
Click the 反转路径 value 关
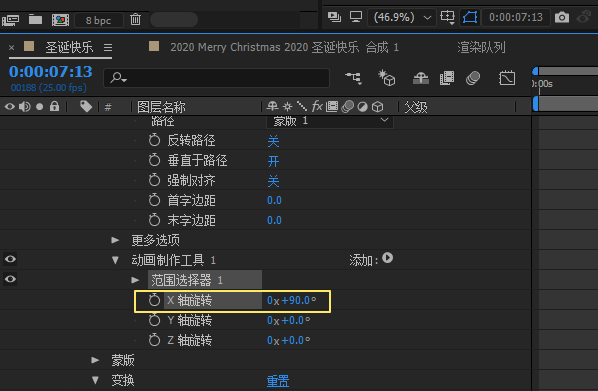tap(273, 141)
